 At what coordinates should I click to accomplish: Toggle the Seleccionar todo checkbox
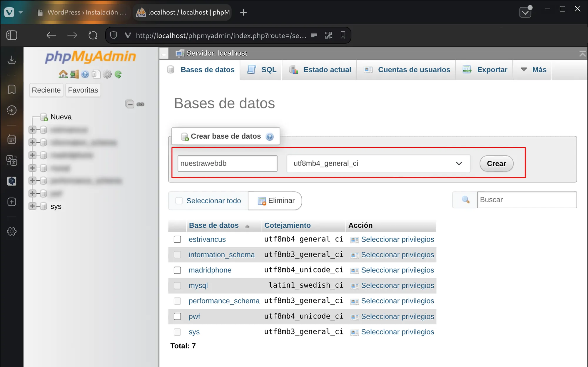(179, 201)
